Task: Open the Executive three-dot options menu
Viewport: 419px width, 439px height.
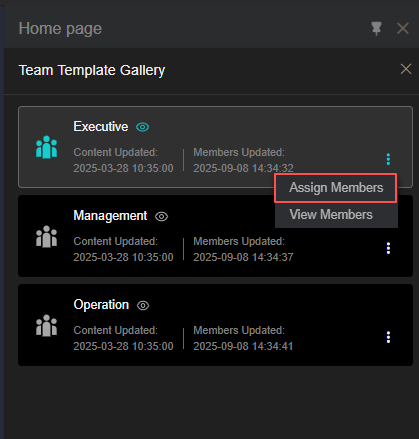Action: coord(388,159)
